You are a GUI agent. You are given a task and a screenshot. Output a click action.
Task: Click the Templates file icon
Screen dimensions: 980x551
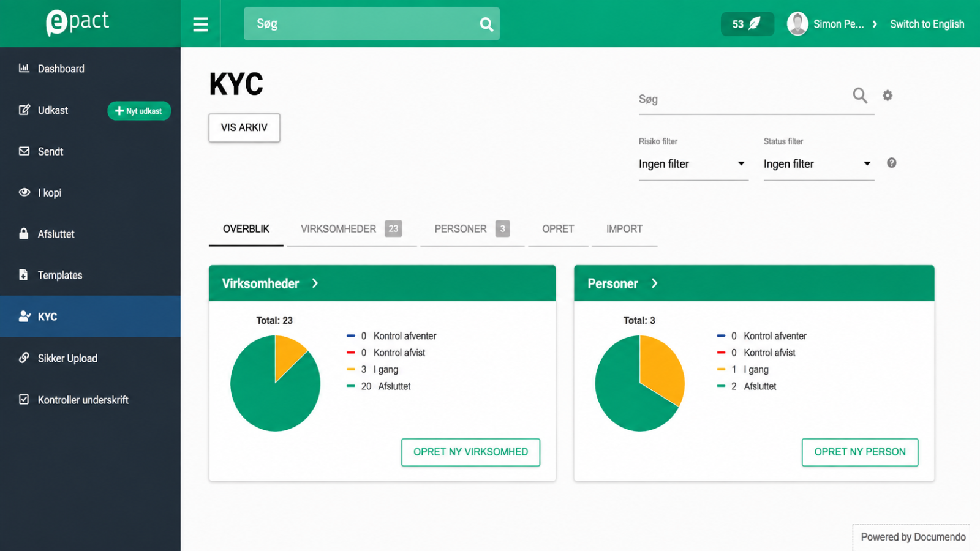coord(23,274)
